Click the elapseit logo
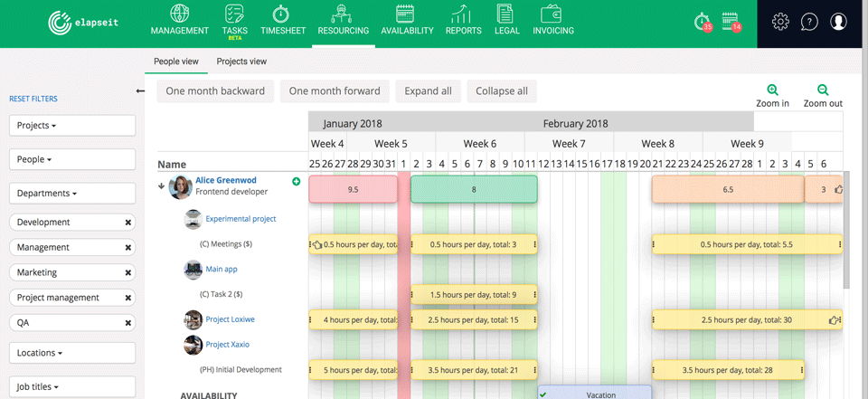Screen dimensions: 868x399 pos(83,22)
